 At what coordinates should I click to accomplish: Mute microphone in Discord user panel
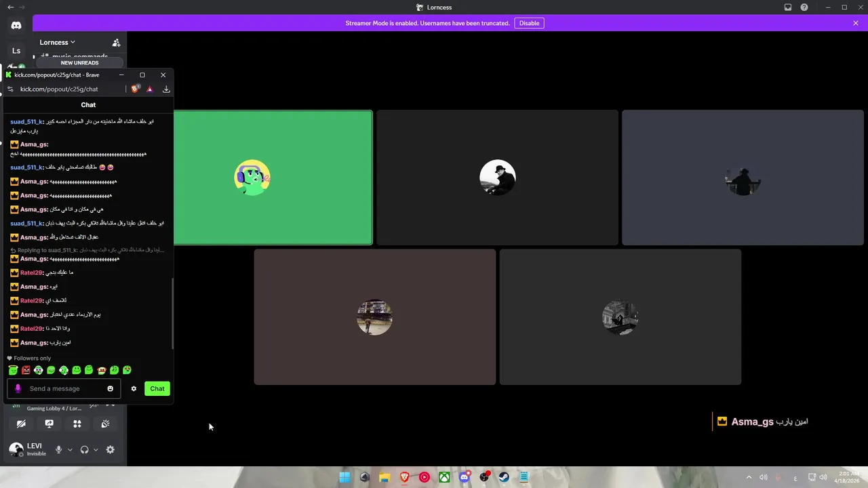click(59, 449)
